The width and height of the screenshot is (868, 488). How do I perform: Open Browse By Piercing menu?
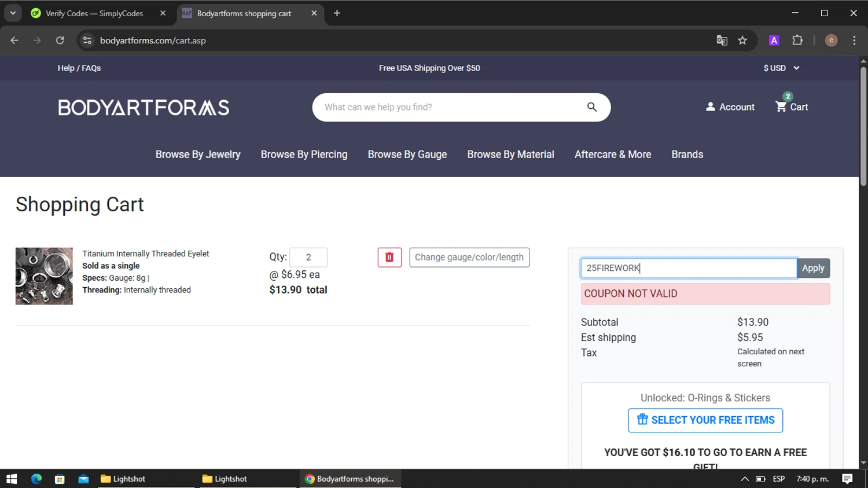(x=304, y=155)
